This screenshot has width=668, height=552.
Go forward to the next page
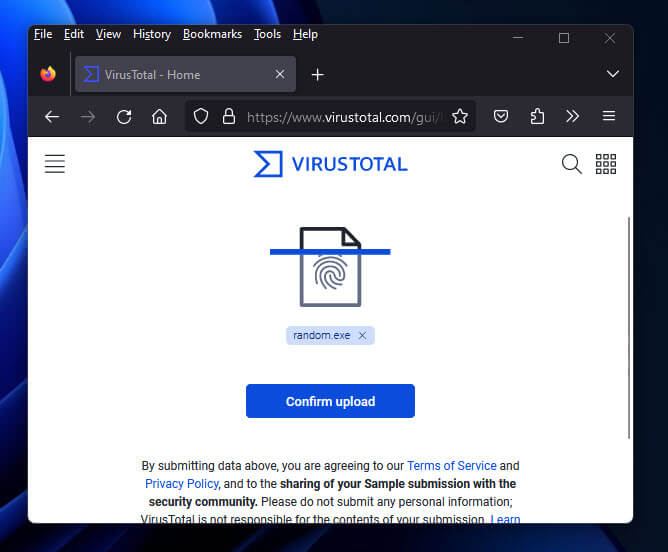pyautogui.click(x=88, y=116)
